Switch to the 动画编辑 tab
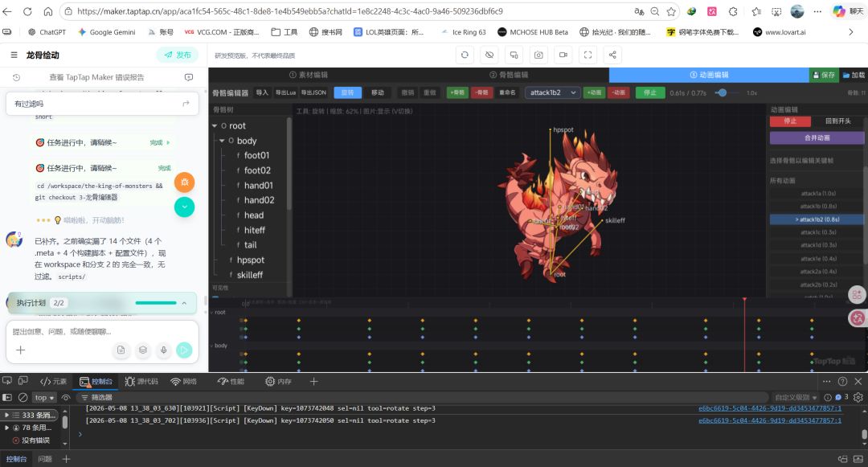Screen dimensions: 868x467 point(709,75)
